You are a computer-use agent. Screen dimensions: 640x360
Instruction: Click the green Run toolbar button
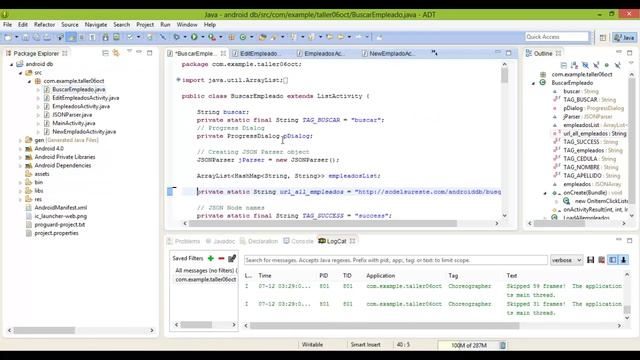[x=194, y=37]
